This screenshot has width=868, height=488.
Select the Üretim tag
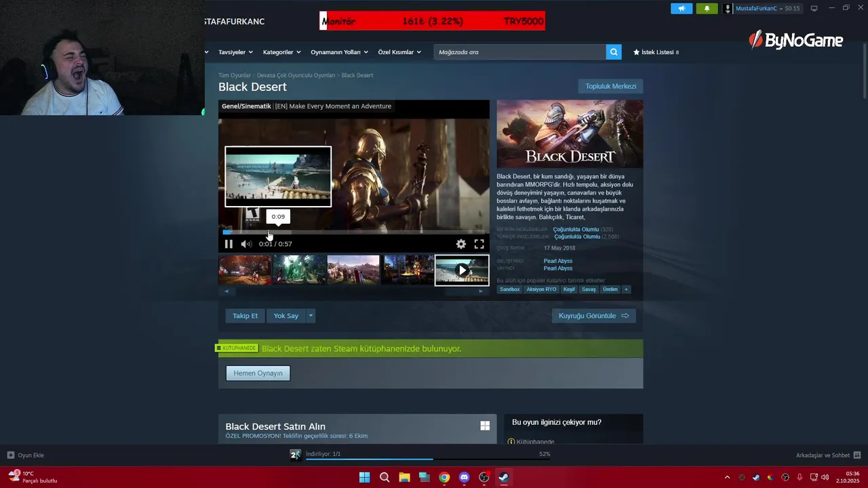(610, 289)
